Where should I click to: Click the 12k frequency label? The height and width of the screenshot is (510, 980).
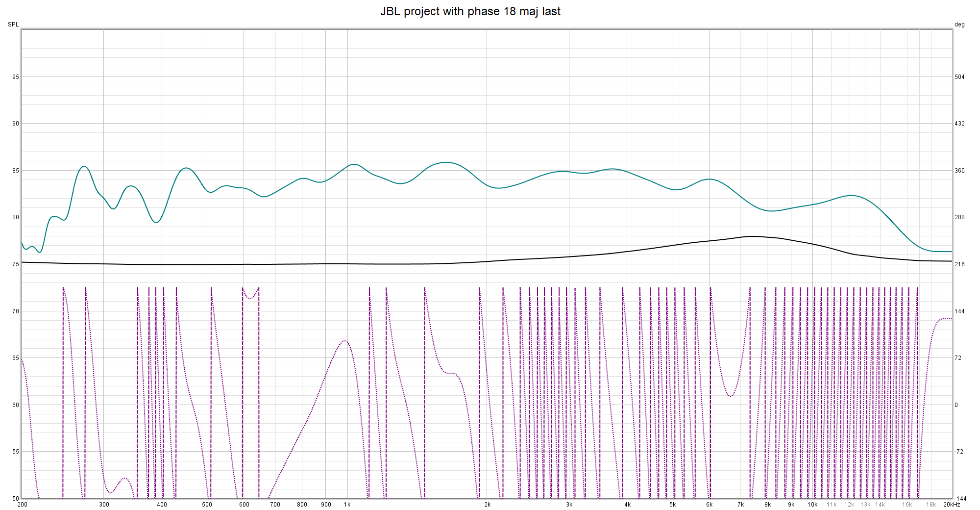click(x=849, y=505)
